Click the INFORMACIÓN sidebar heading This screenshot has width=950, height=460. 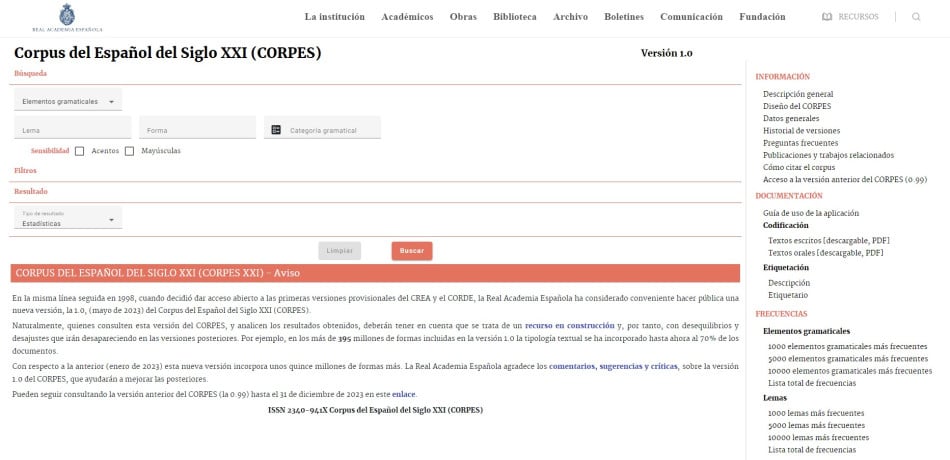(782, 77)
